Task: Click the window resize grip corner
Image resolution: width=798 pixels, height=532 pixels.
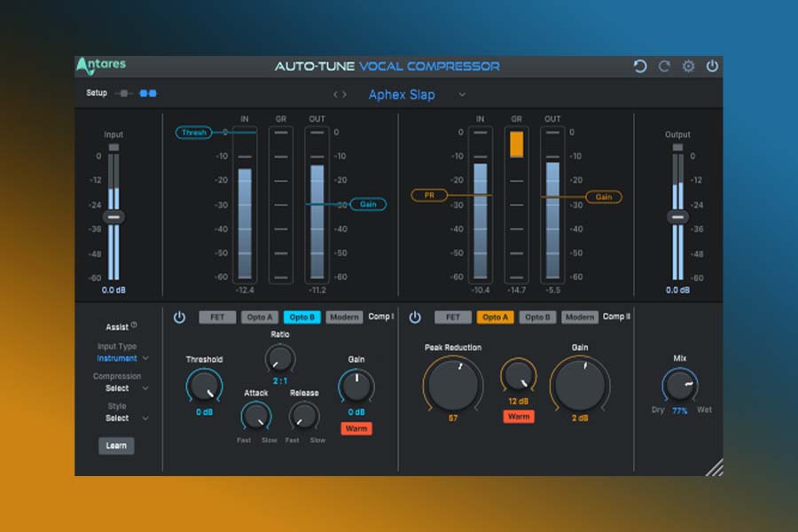Action: click(714, 467)
